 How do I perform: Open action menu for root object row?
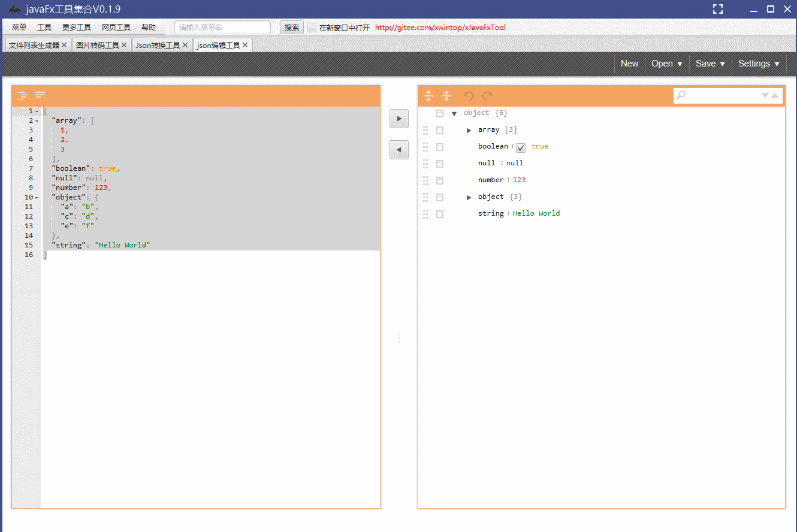tap(440, 113)
